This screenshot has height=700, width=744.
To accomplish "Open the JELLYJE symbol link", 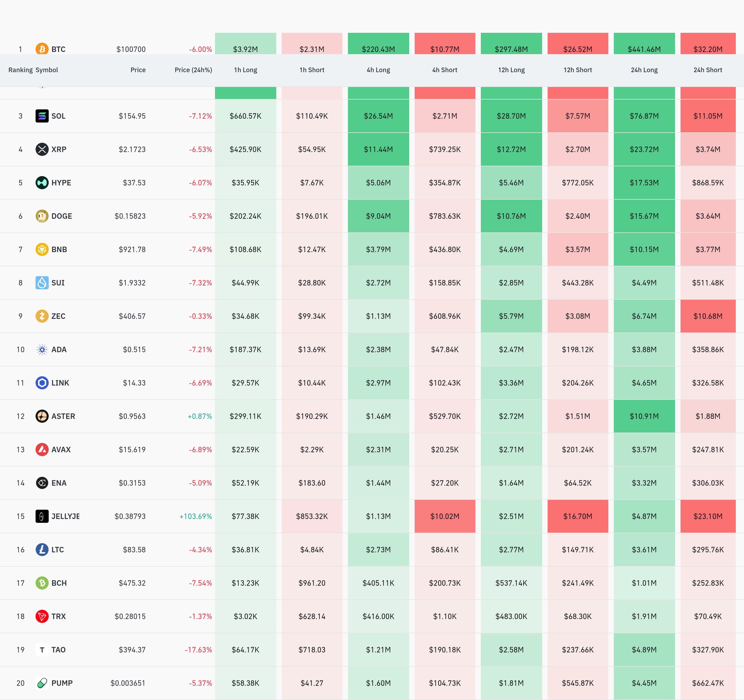I will [65, 516].
